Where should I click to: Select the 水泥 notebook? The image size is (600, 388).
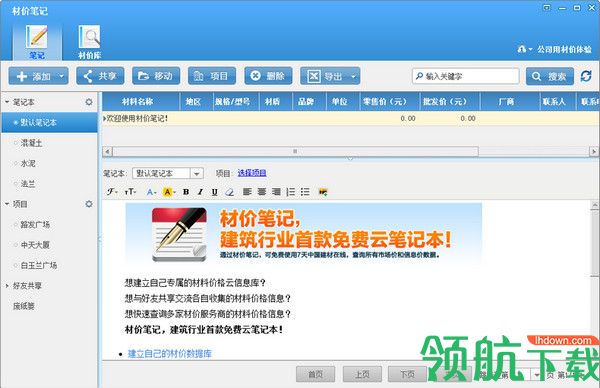(28, 163)
